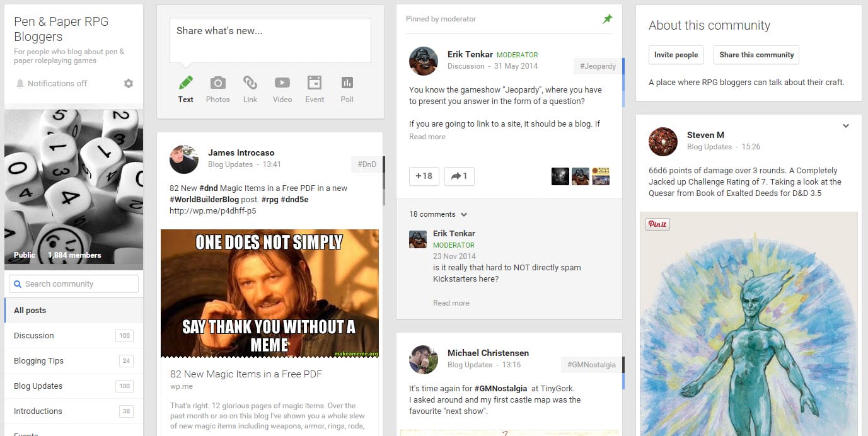Choose the Event calendar icon
868x436 pixels.
[315, 83]
